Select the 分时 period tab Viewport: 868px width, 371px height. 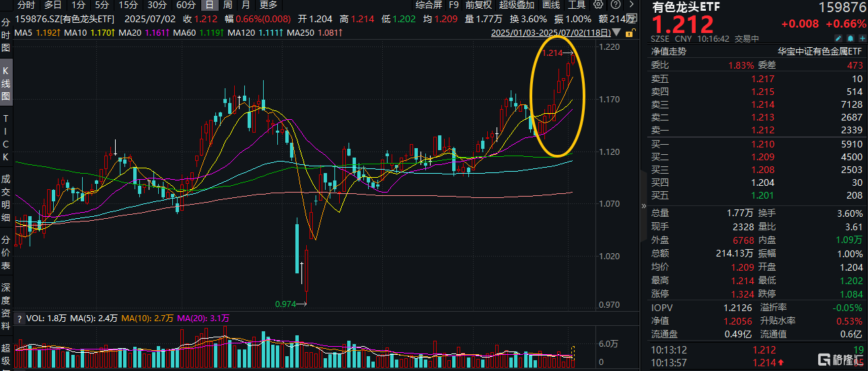(26, 5)
